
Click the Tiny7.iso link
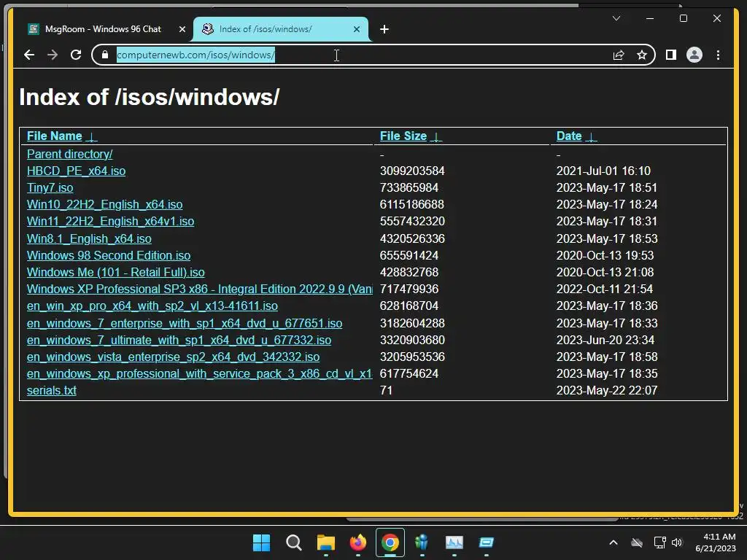tap(50, 187)
